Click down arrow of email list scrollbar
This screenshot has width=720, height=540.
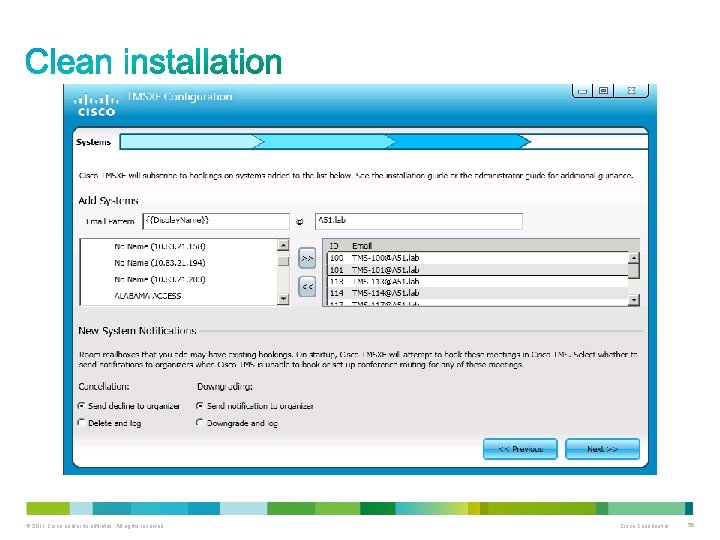click(x=634, y=300)
